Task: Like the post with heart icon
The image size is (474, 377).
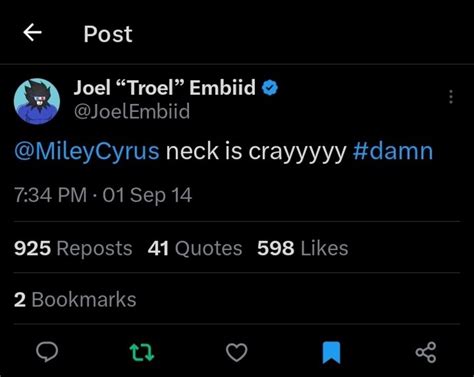Action: click(237, 352)
